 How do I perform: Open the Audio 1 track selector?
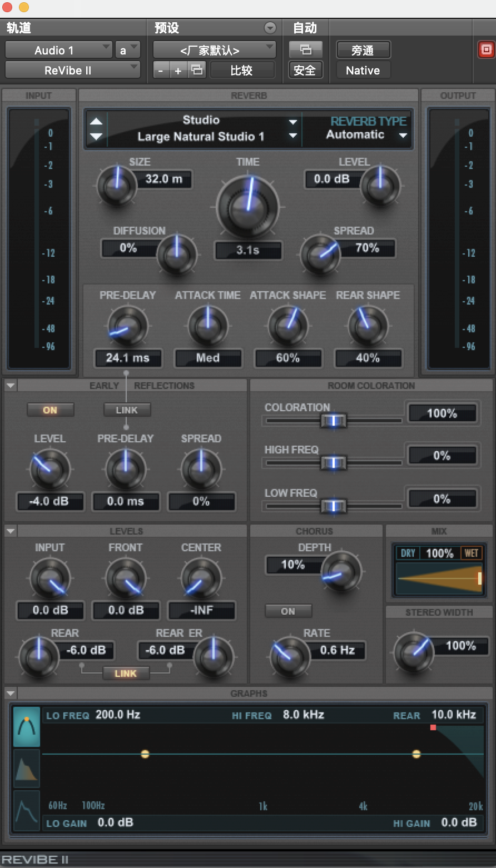[58, 50]
